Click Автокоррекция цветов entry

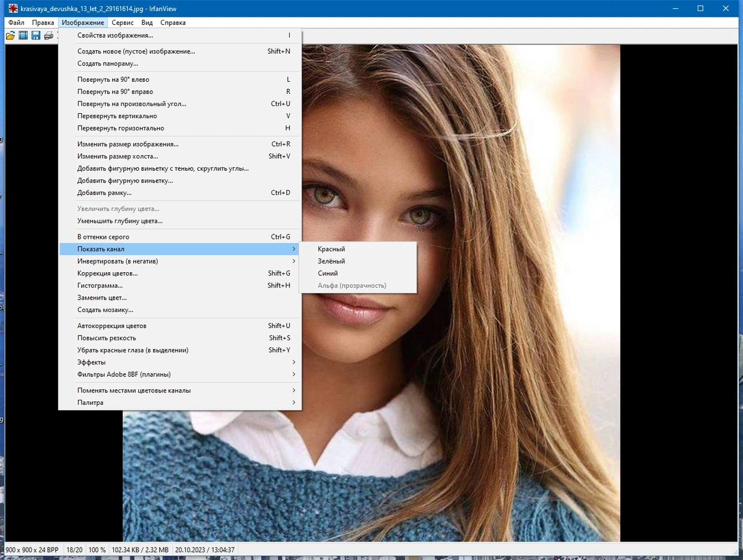[180, 325]
